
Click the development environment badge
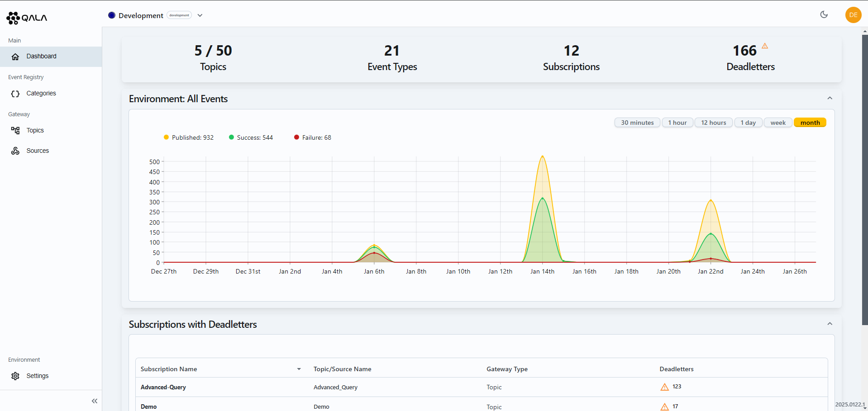point(179,15)
